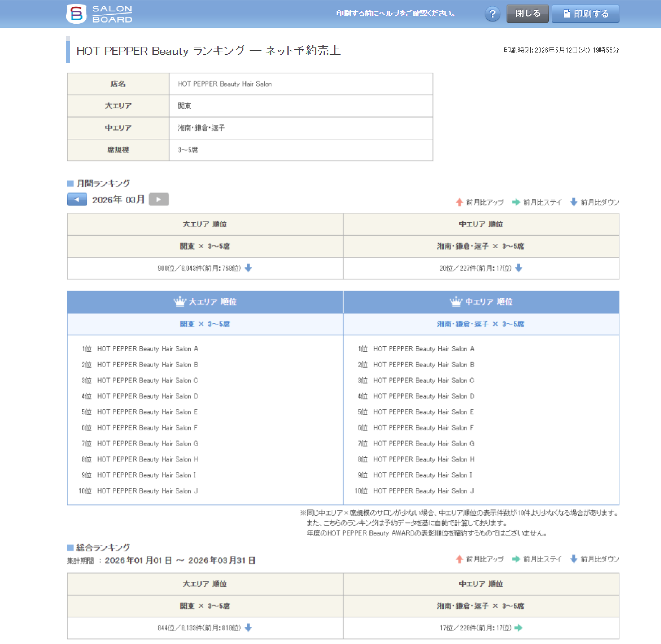Click the 印刷する前にヘルプをご確認ください notice
661x644 pixels.
point(395,14)
